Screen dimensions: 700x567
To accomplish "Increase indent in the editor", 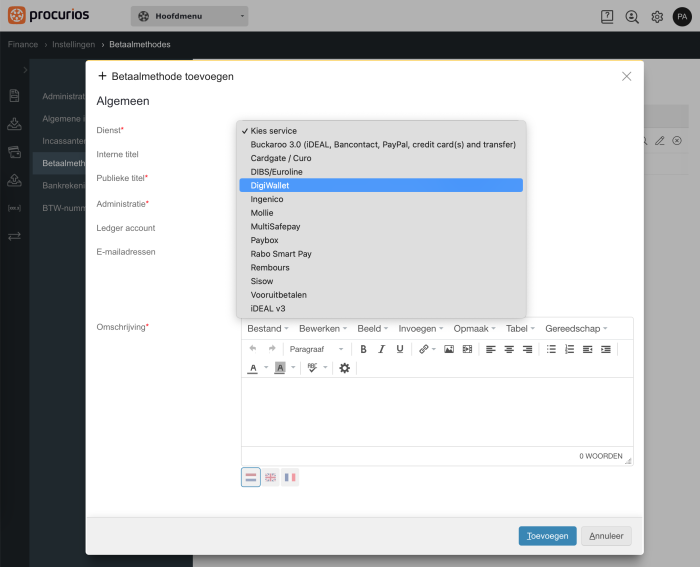I will (606, 349).
